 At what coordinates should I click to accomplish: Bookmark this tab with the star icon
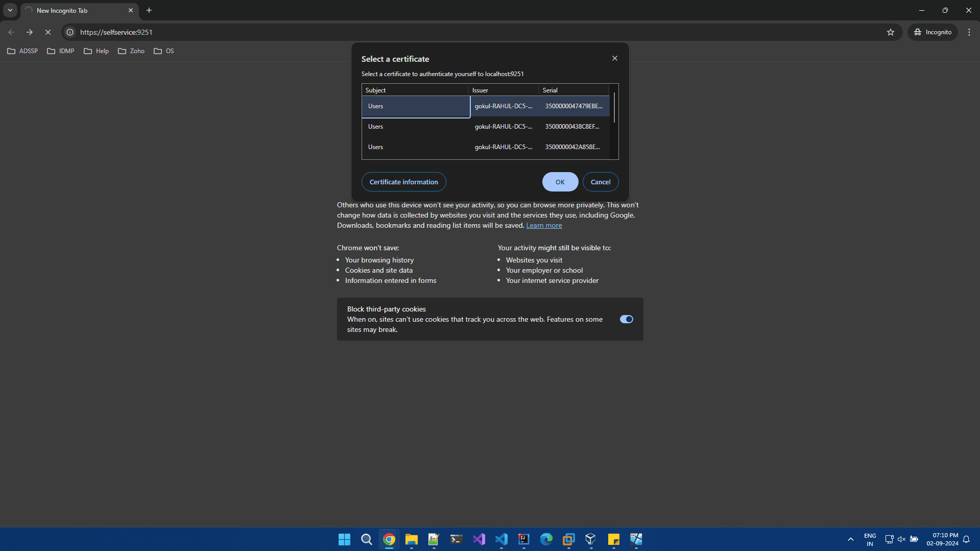(x=891, y=32)
